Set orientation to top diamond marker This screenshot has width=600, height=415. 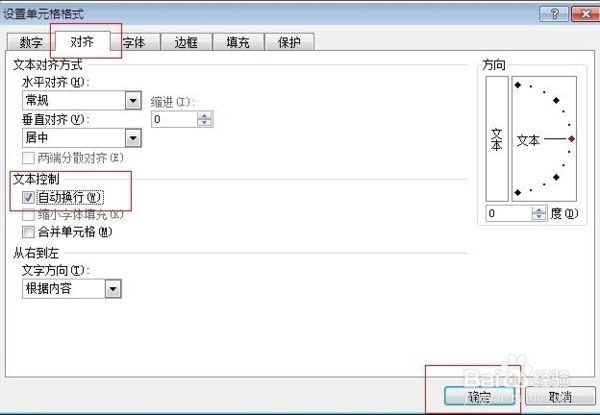point(518,85)
